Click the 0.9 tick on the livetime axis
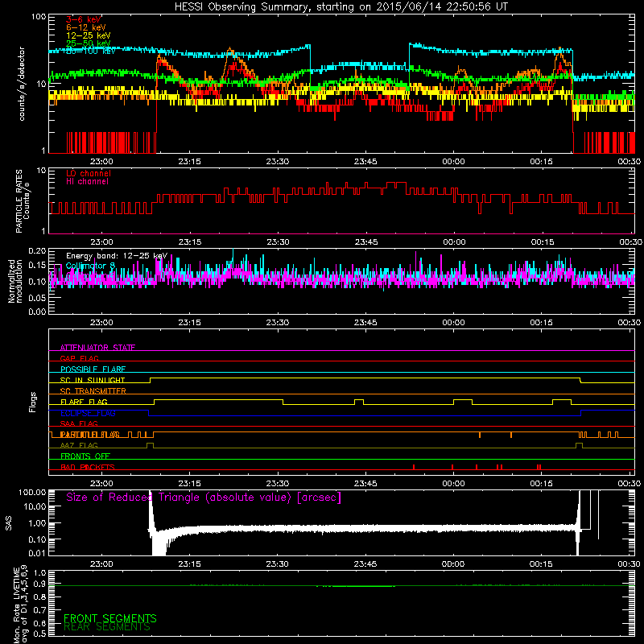The width and height of the screenshot is (644, 644). click(x=39, y=584)
